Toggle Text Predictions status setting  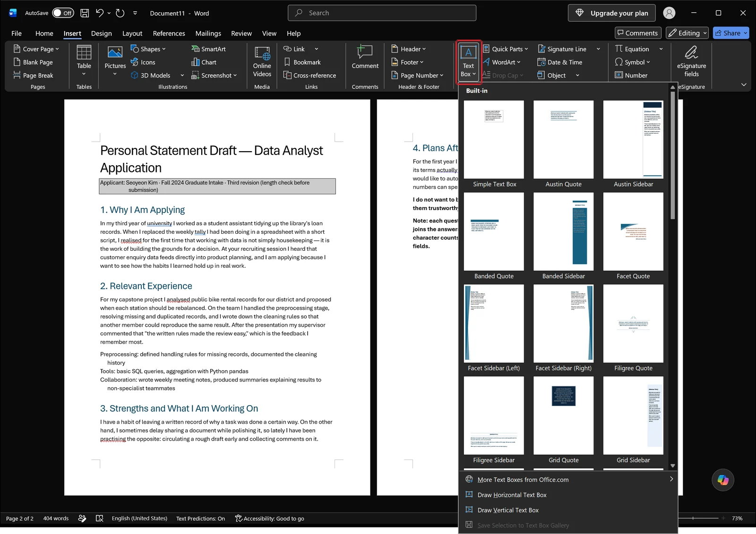click(200, 518)
